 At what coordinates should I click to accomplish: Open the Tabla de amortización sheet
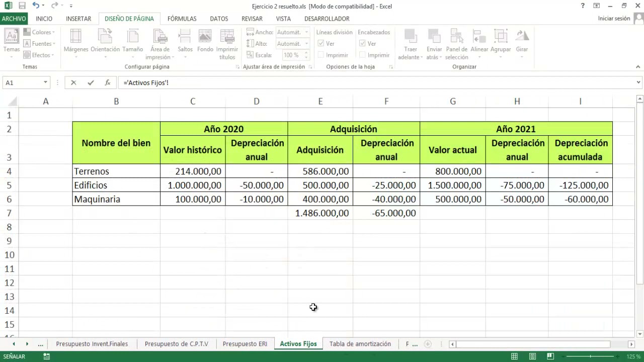click(360, 344)
